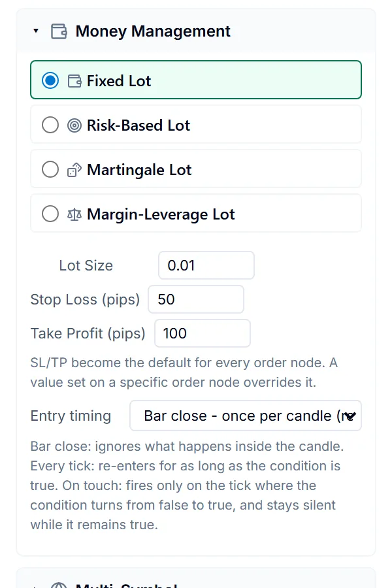Pick the Margin-Leverage Lot radio option
The width and height of the screenshot is (392, 588).
click(50, 214)
